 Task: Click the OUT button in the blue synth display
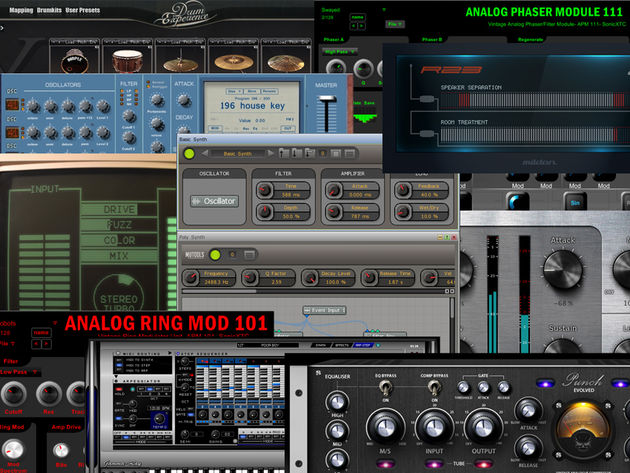point(288,128)
